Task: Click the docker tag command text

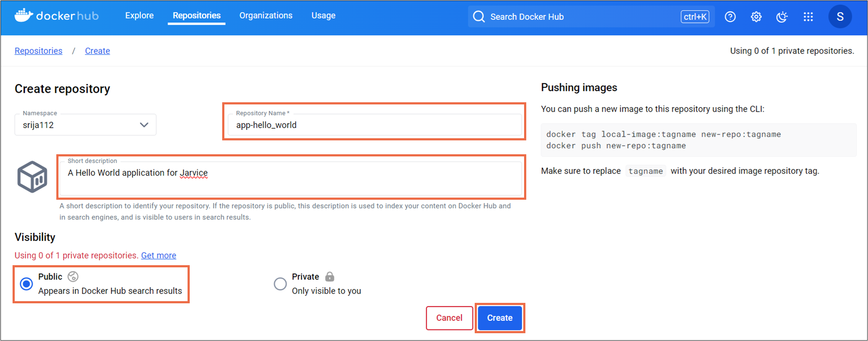Action: click(664, 134)
